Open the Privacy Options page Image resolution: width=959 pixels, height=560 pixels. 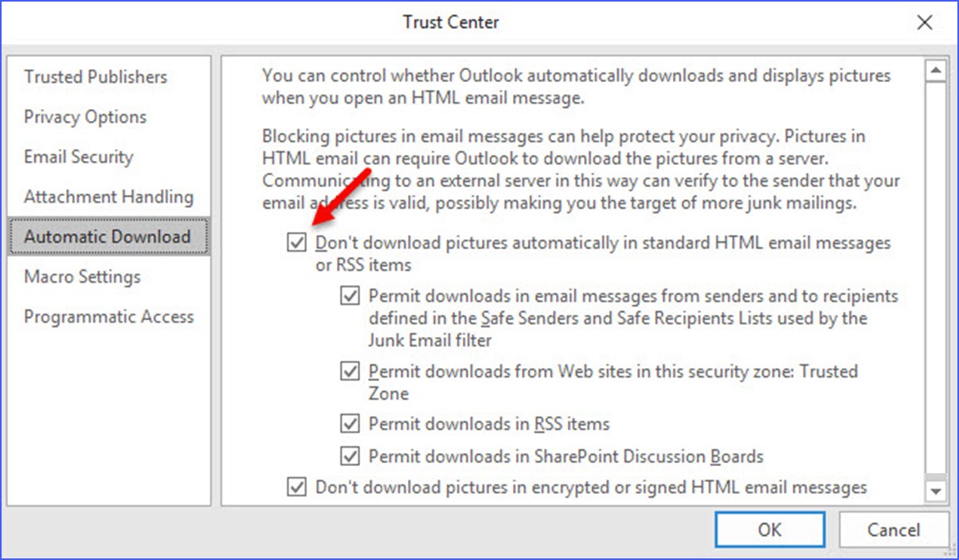(85, 116)
